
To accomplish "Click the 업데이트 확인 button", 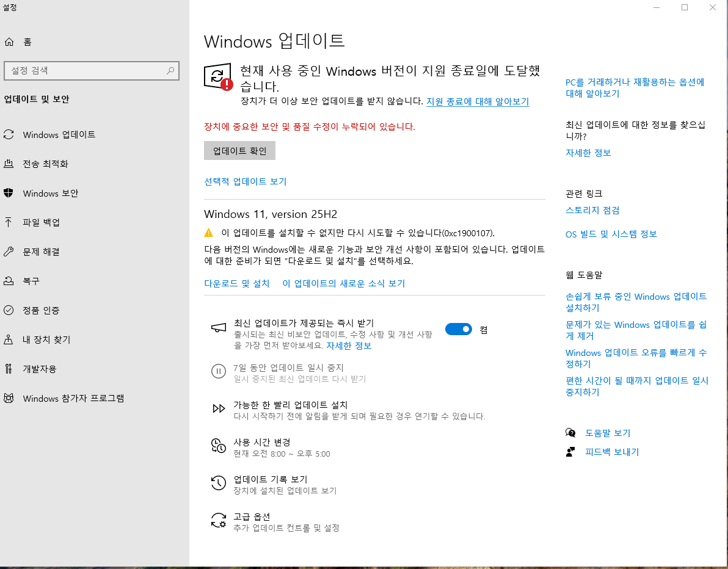I will click(x=239, y=150).
